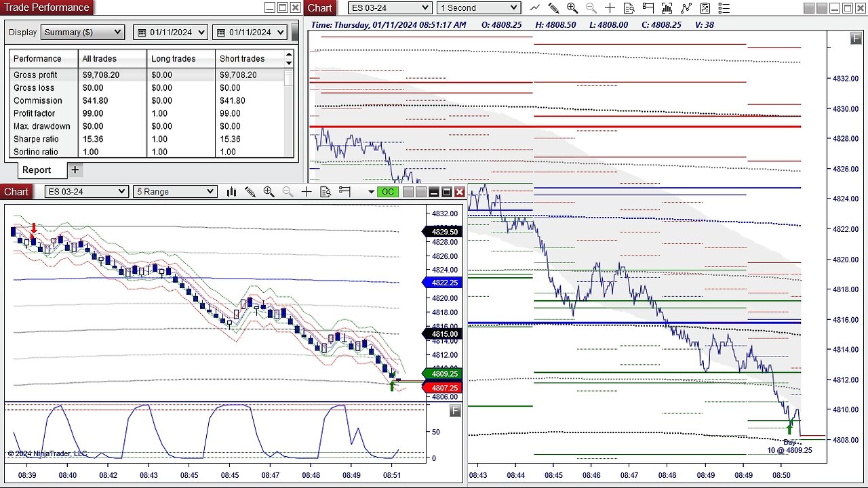
Task: Open data box icon in 5 Range chart
Action: [325, 192]
